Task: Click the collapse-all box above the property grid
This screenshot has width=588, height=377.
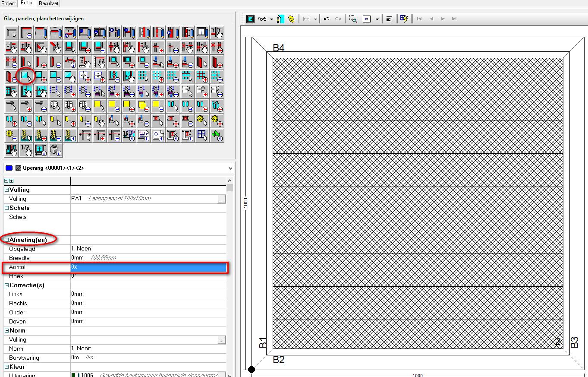Action: (x=6, y=181)
